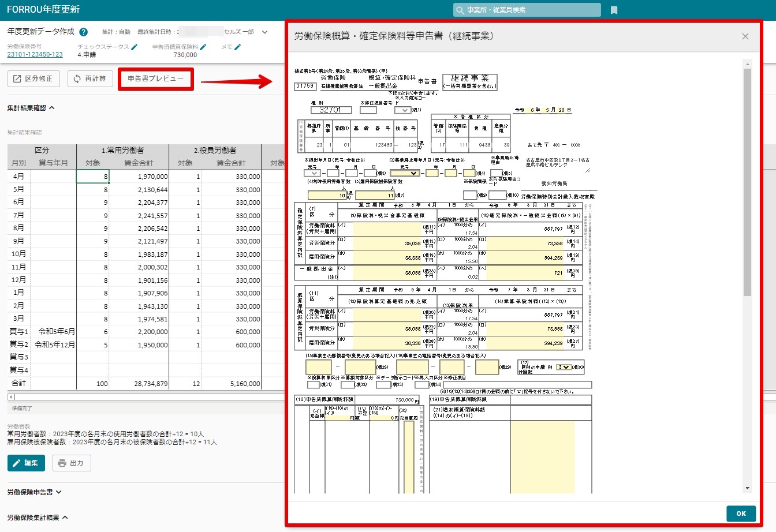The image size is (776, 532).
Task: Click the dialog vertical scrollbar thumb
Action: [x=747, y=182]
